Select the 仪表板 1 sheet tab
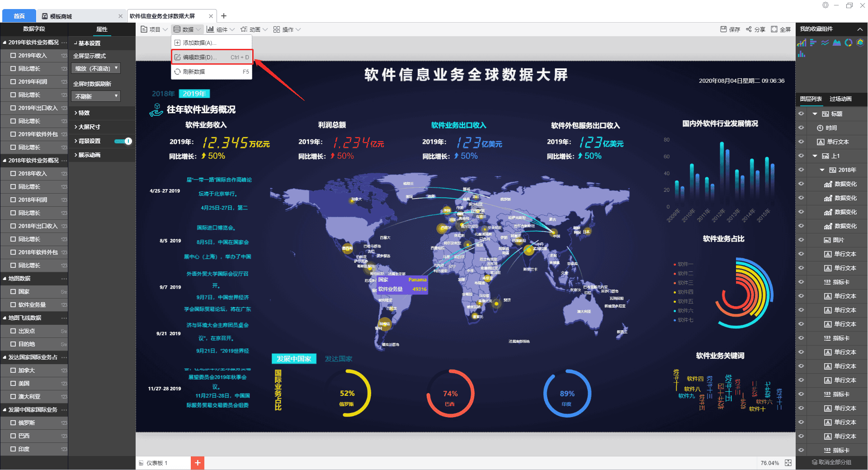This screenshot has width=868, height=470. pyautogui.click(x=157, y=463)
